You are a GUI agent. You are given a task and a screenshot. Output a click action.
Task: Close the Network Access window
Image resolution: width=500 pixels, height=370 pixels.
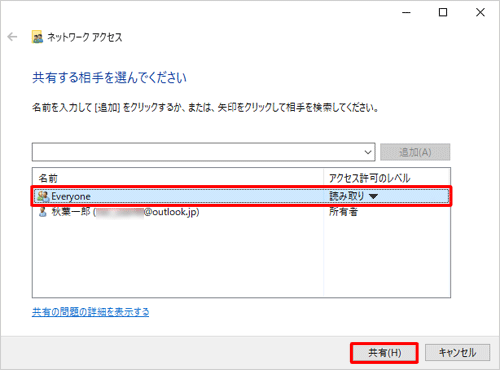pos(480,13)
